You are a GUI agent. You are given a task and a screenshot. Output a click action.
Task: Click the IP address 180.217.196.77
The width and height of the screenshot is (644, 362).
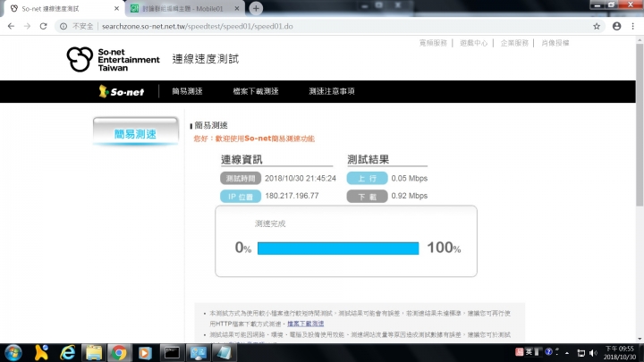tap(292, 196)
